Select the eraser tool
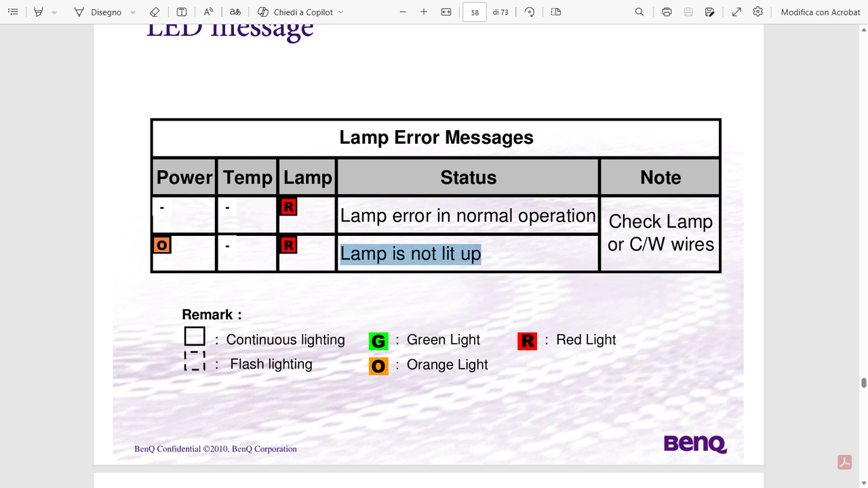Viewport: 868px width, 488px height. point(155,12)
